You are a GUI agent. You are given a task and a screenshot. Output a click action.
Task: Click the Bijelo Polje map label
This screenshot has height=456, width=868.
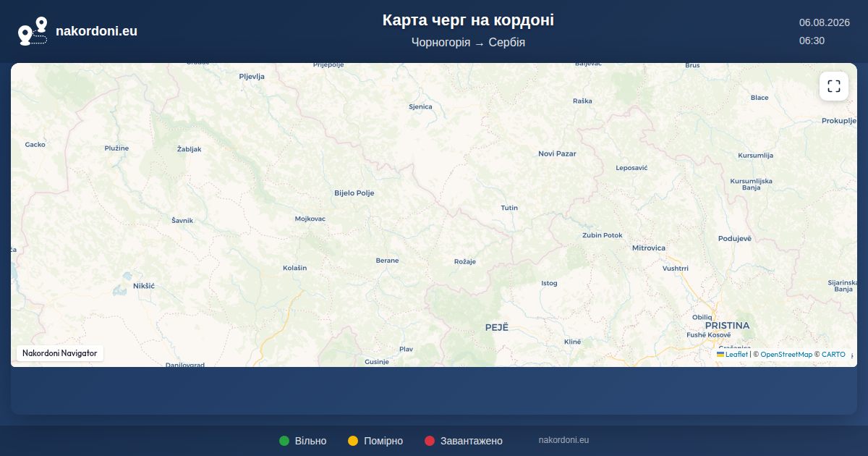pos(354,193)
